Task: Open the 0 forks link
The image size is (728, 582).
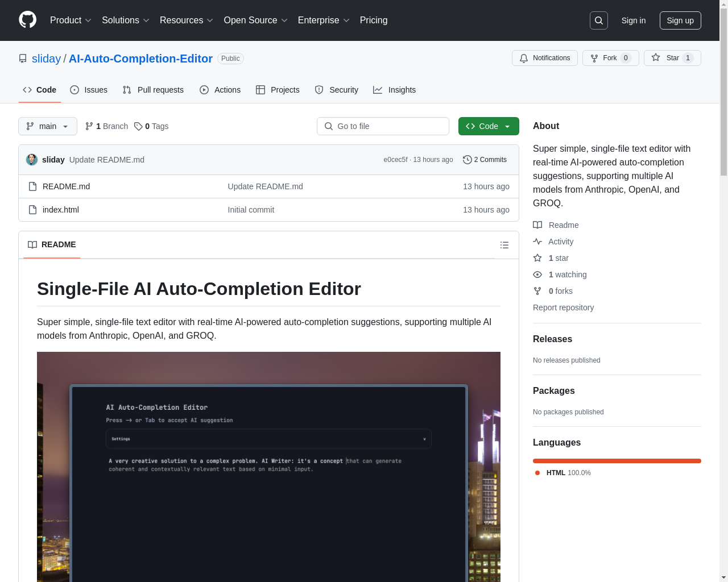Action: 553,291
